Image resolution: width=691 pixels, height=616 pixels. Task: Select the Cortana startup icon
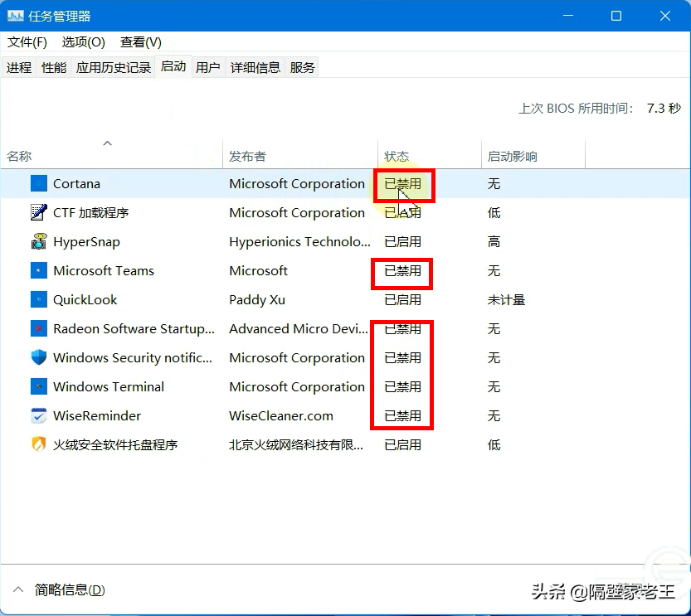[x=37, y=183]
